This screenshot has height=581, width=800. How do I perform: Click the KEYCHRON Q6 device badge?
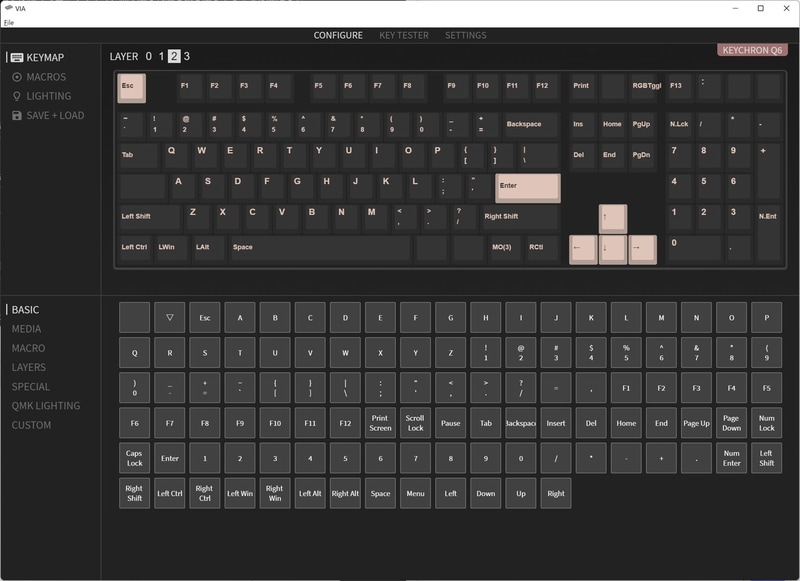click(752, 50)
